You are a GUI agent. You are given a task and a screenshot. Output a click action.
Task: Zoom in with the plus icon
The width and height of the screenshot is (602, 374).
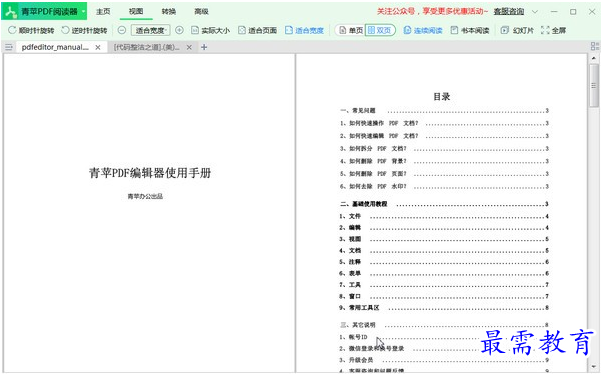point(179,30)
